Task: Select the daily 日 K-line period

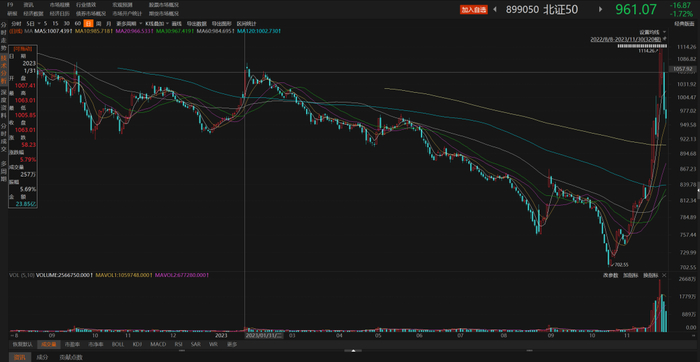Action: [x=88, y=23]
